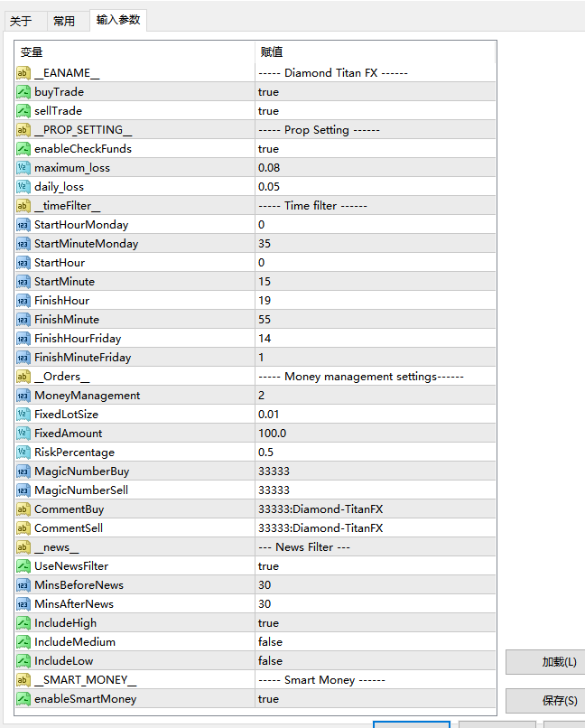Select the __SMART_MONEY__ variable name
This screenshot has width=585, height=728.
[x=86, y=680]
